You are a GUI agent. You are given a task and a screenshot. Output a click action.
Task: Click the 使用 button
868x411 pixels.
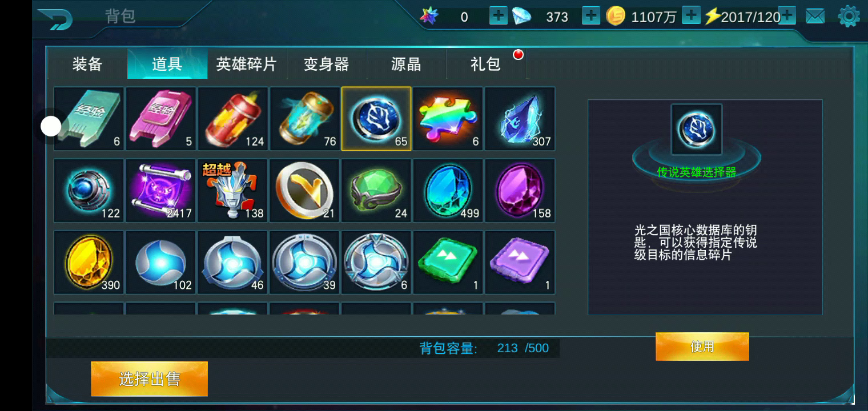[702, 346]
